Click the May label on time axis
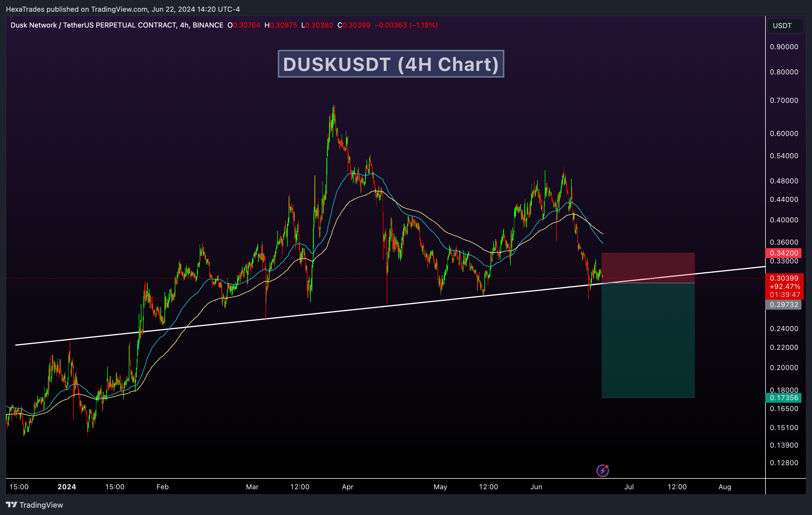The image size is (812, 515). pos(441,487)
